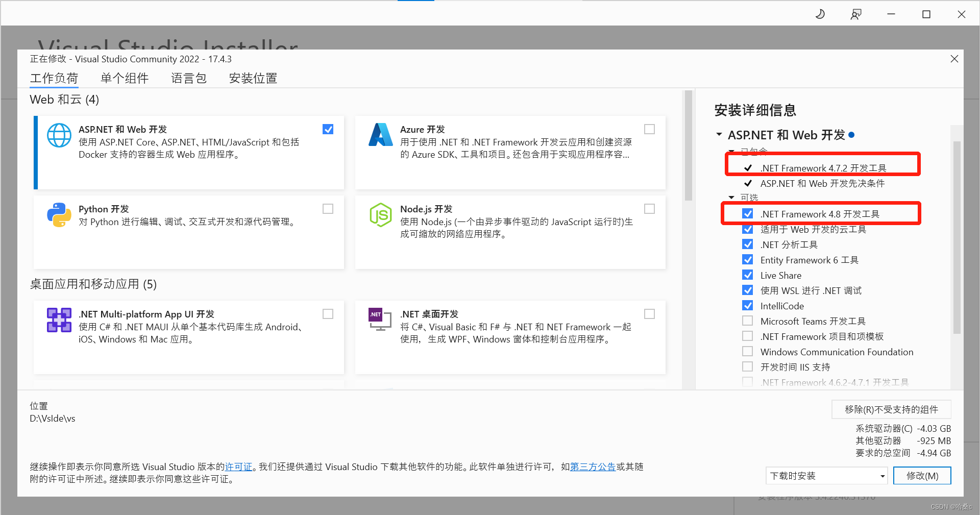
Task: Switch to the 语言包 tab
Action: tap(189, 78)
